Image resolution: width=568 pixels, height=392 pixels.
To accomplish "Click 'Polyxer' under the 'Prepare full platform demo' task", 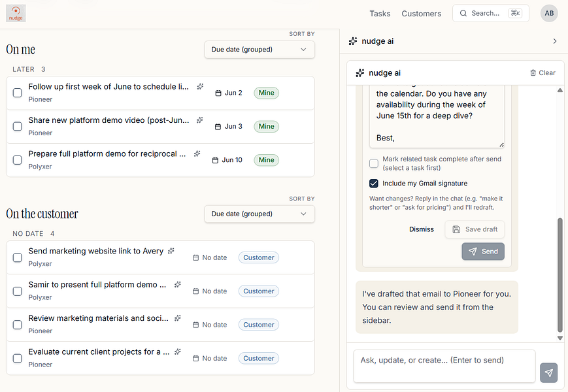I will [x=40, y=167].
